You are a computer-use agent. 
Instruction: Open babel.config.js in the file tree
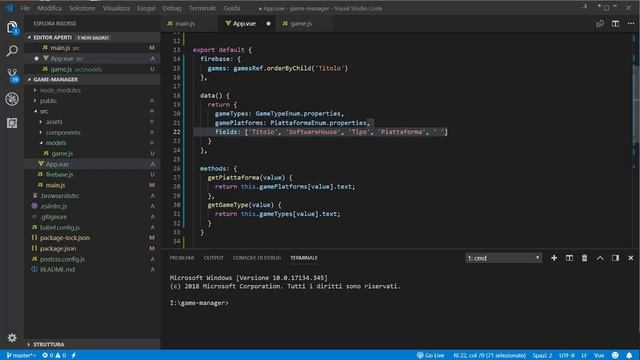tap(60, 227)
